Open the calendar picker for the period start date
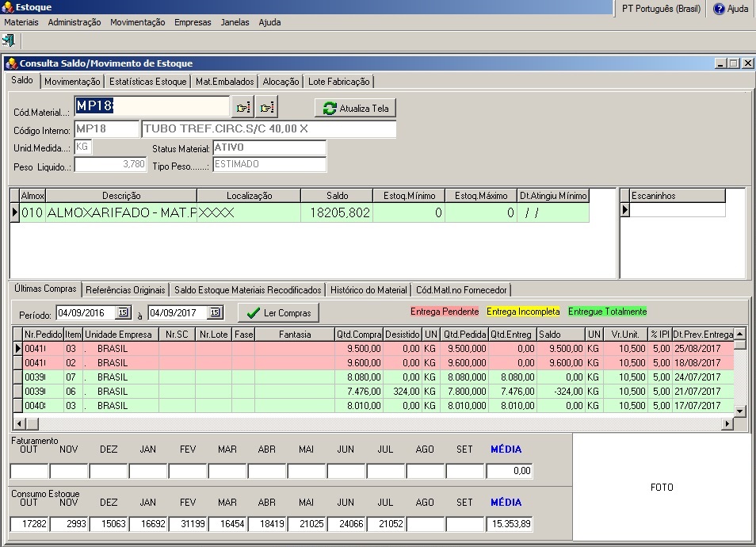 click(x=123, y=312)
